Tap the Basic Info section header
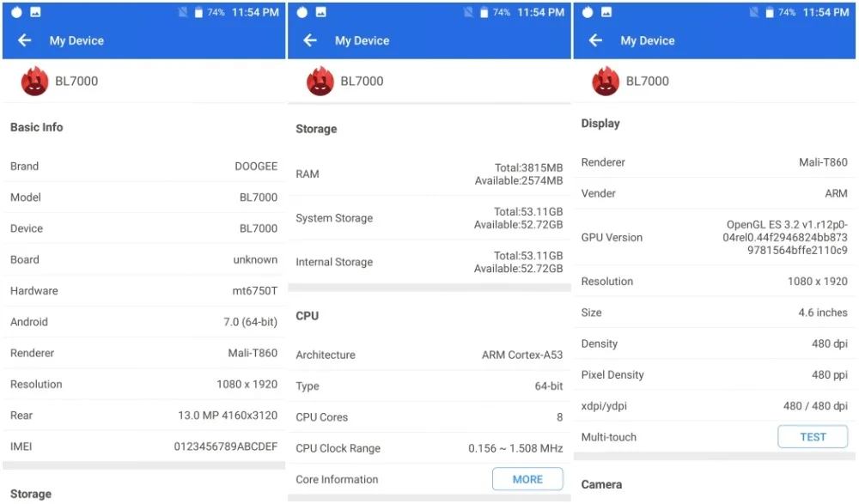This screenshot has width=859, height=504. point(37,127)
